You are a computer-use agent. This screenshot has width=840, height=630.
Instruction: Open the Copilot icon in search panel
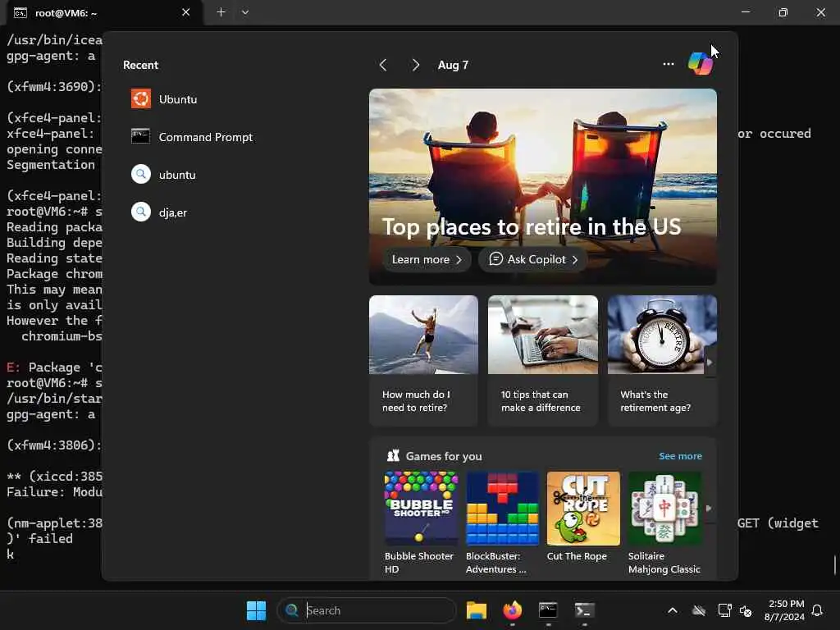tap(700, 64)
